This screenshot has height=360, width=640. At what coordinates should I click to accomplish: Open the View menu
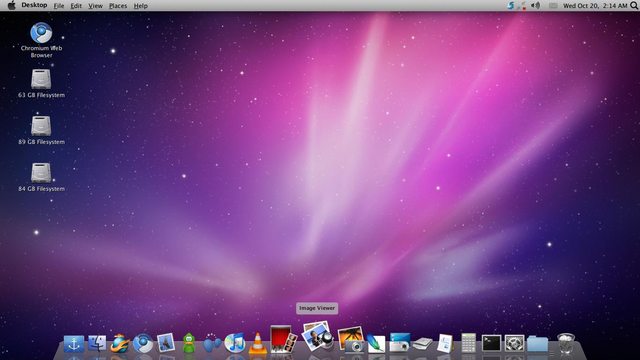[x=96, y=6]
